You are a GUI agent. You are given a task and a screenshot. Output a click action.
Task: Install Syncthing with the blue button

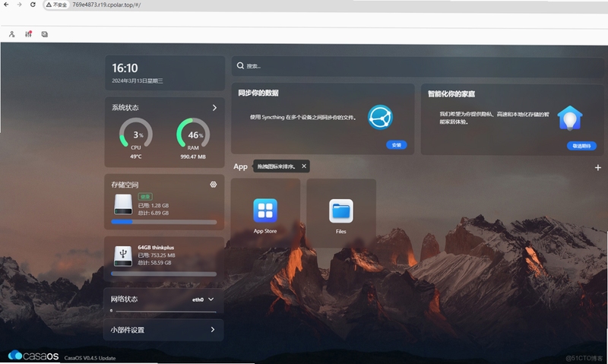pos(396,145)
